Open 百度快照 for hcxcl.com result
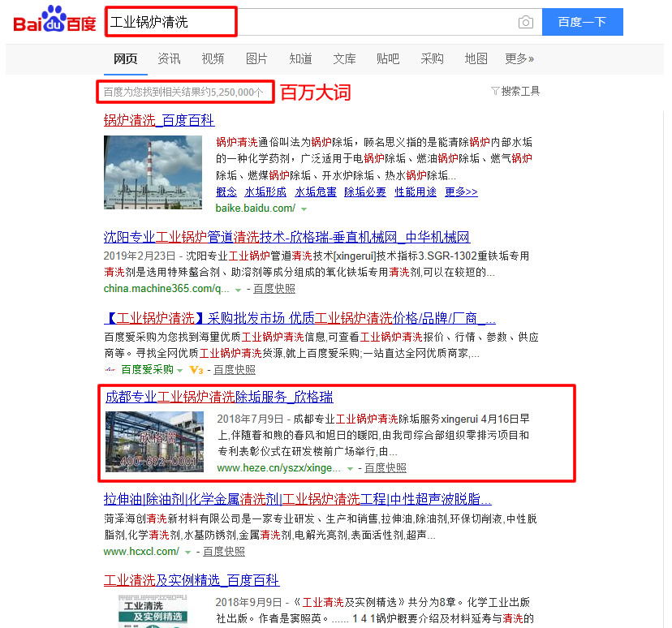 pyautogui.click(x=224, y=551)
